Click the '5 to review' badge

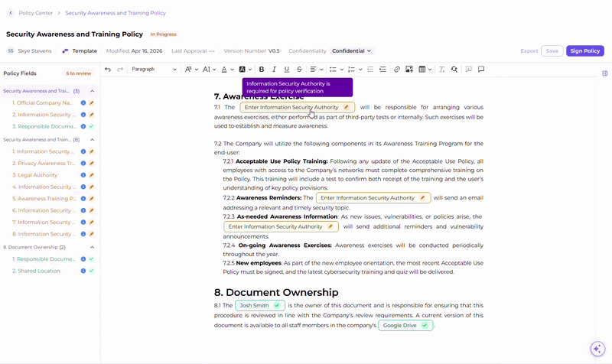pos(79,73)
